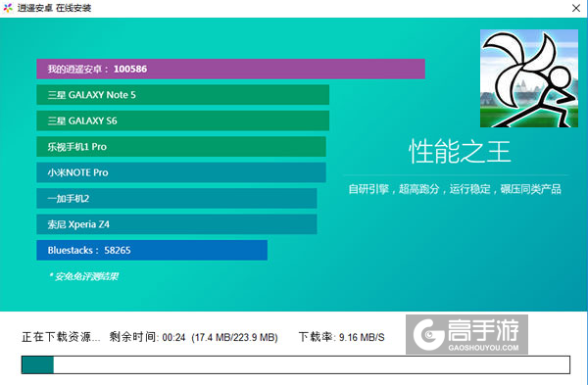Select the 三星 GALAXY Note 5 bar

182,95
